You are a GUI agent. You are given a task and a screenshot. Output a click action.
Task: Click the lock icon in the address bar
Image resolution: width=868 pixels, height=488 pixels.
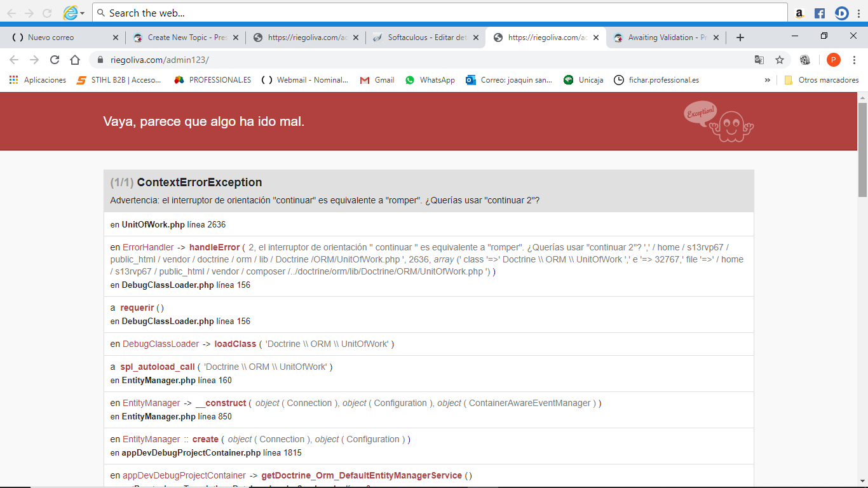coord(100,60)
